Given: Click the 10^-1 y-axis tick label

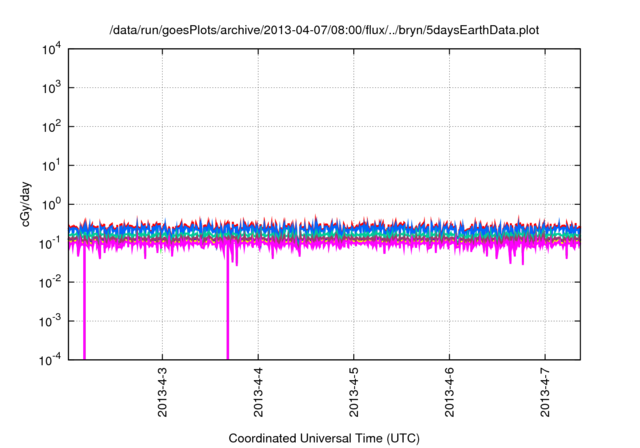Looking at the screenshot, I should click(51, 244).
